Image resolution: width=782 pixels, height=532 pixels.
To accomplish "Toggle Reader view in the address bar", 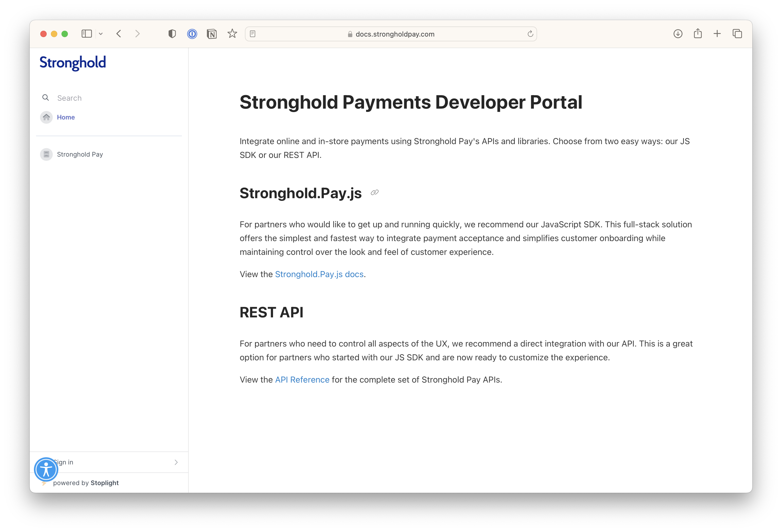I will pos(253,34).
